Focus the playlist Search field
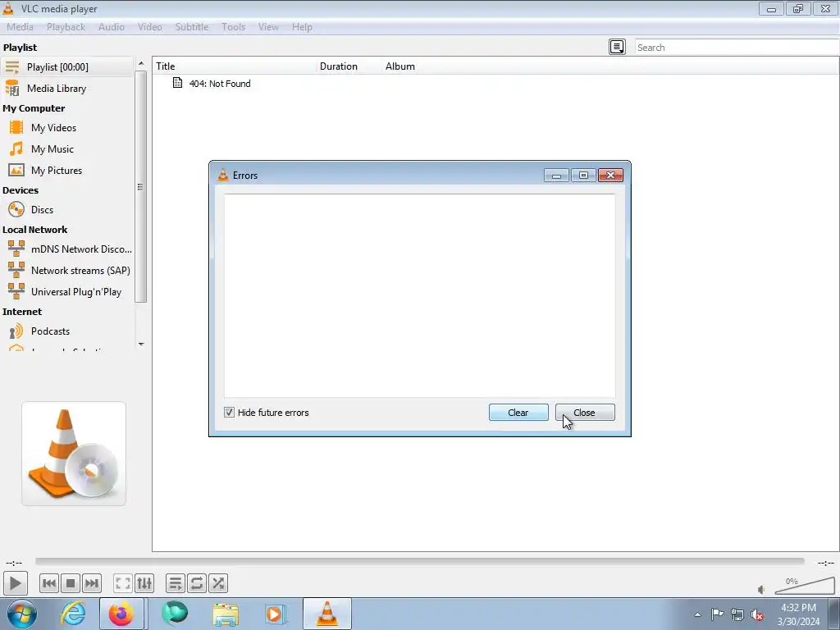 [x=737, y=47]
